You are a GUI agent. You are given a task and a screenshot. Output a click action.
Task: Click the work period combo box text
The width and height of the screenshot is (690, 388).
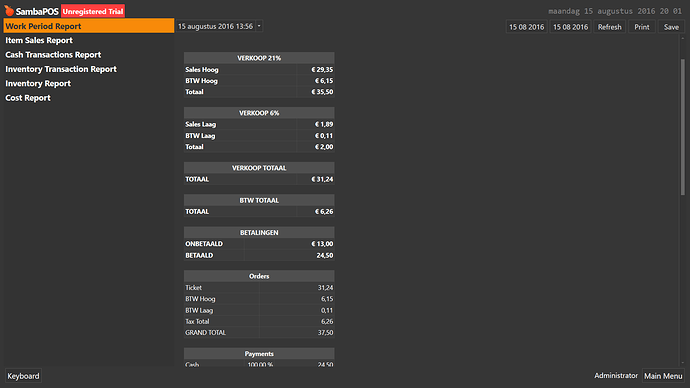(215, 26)
